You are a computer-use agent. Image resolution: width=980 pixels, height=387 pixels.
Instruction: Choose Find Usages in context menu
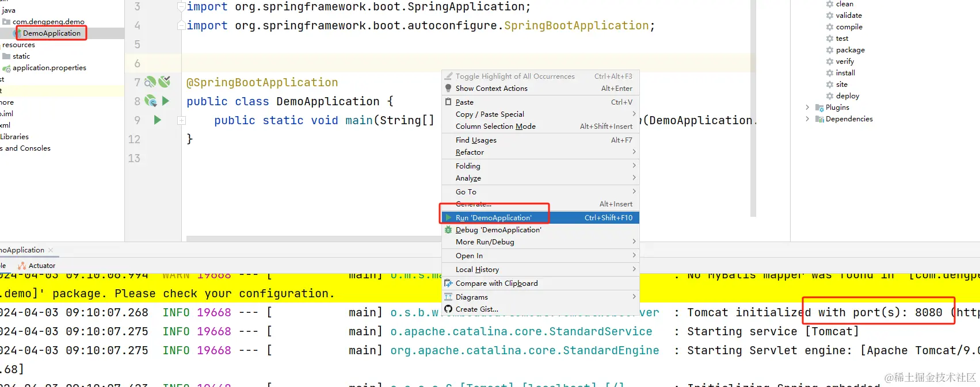540,140
